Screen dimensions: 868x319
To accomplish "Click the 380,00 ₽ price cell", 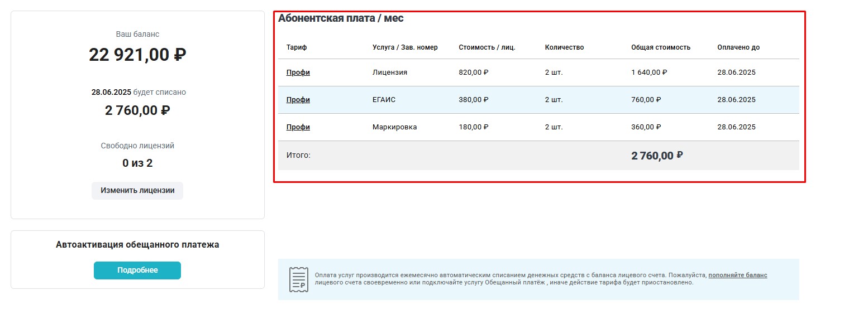I will (x=474, y=100).
